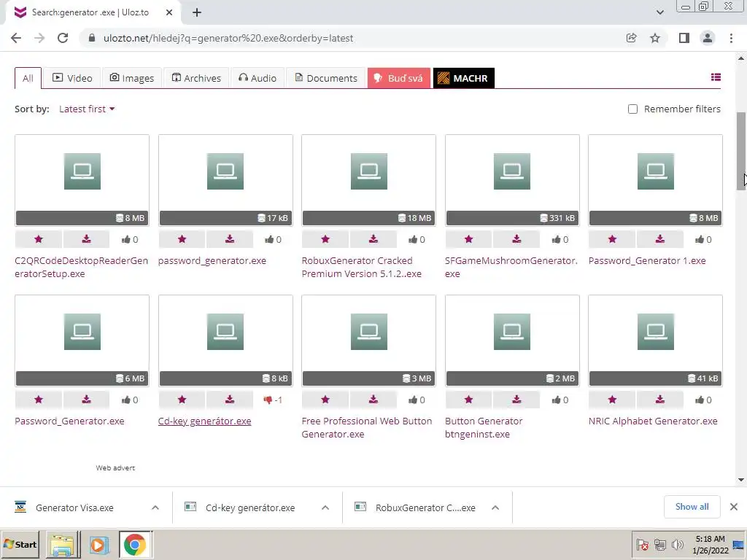Open Windows Start menu

[x=20, y=544]
